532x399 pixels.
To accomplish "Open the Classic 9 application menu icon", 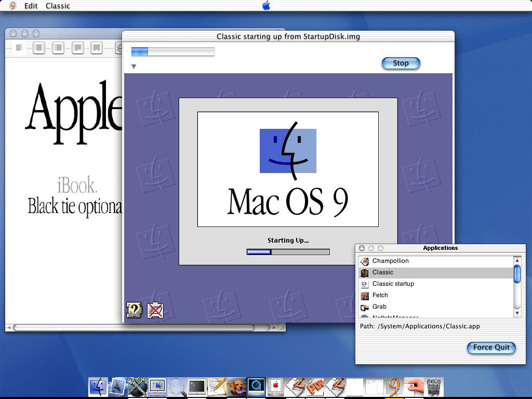I will click(12, 5).
